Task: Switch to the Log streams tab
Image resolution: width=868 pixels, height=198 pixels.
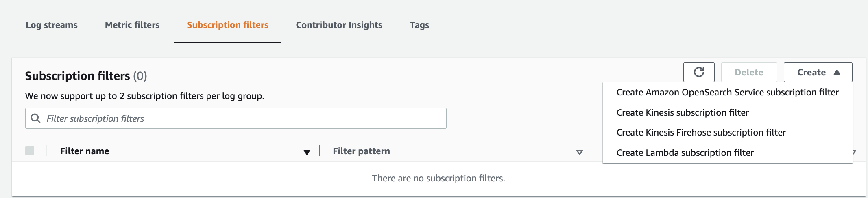Action: click(52, 25)
